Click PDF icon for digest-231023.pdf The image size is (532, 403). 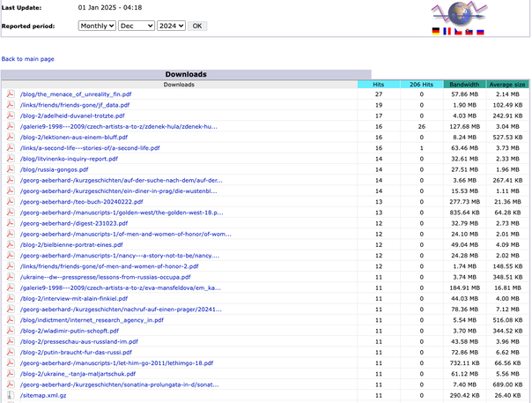click(x=11, y=223)
